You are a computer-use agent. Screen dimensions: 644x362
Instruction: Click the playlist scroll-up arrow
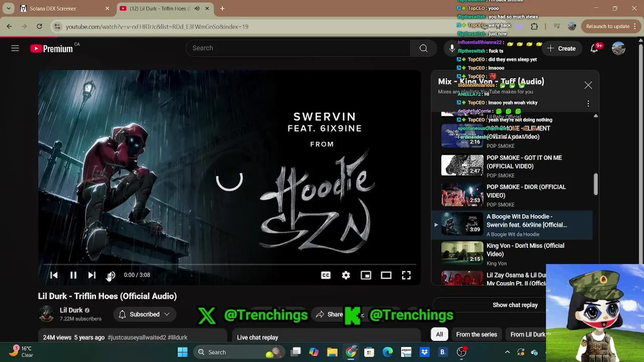coord(596,116)
